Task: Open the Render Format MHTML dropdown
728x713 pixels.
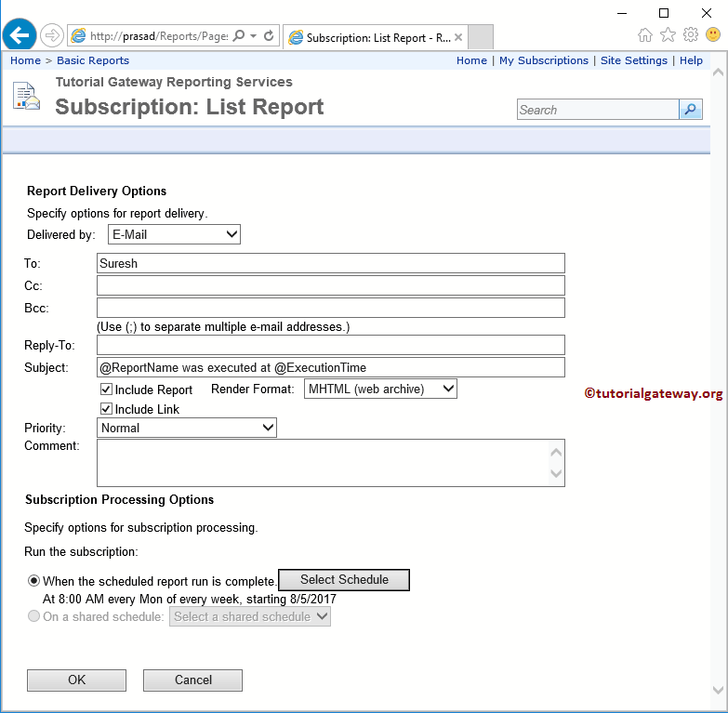Action: 380,389
